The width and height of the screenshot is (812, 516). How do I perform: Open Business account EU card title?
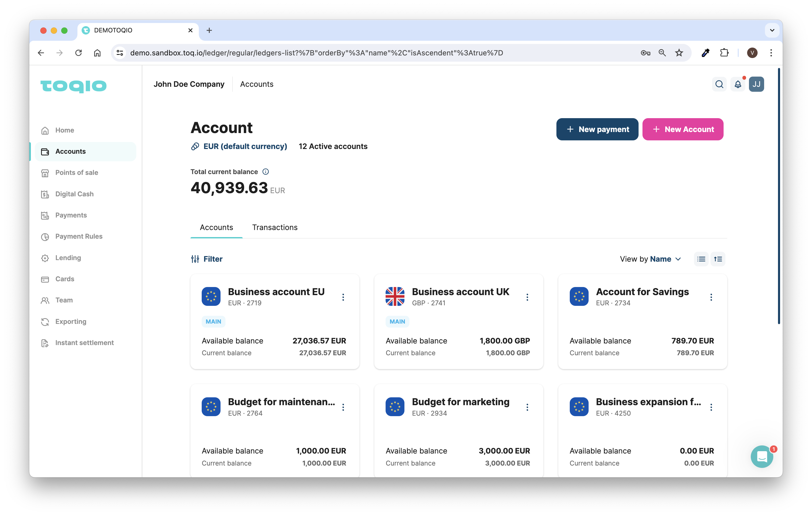tap(276, 292)
